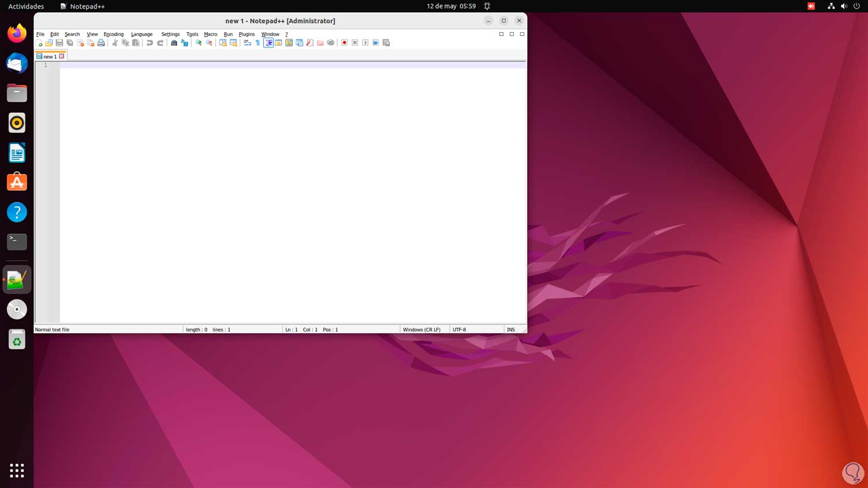Click "Windows (CR LF)" in the status bar
The width and height of the screenshot is (868, 488).
[x=421, y=330]
